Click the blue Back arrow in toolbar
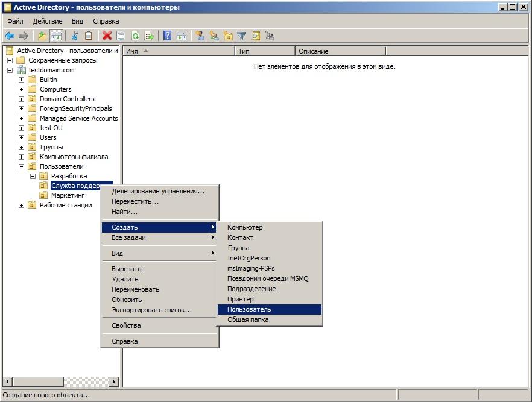Screen dimensions: 532x402 tap(10, 36)
